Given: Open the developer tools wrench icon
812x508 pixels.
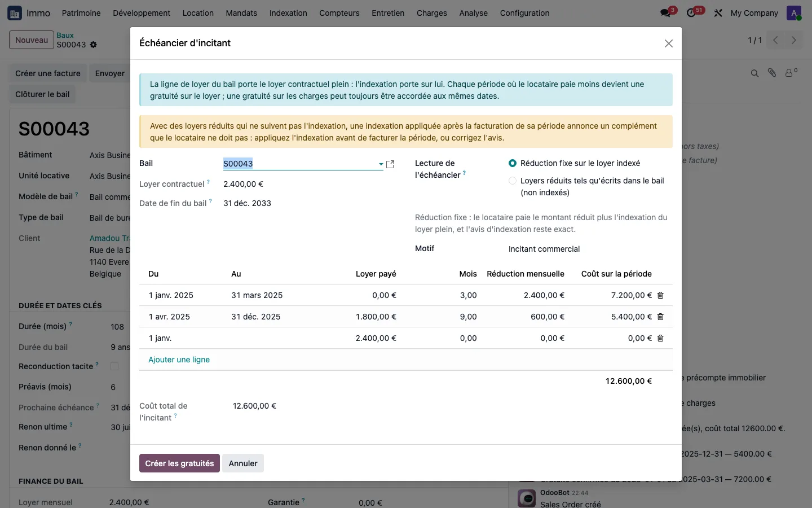Looking at the screenshot, I should tap(718, 13).
